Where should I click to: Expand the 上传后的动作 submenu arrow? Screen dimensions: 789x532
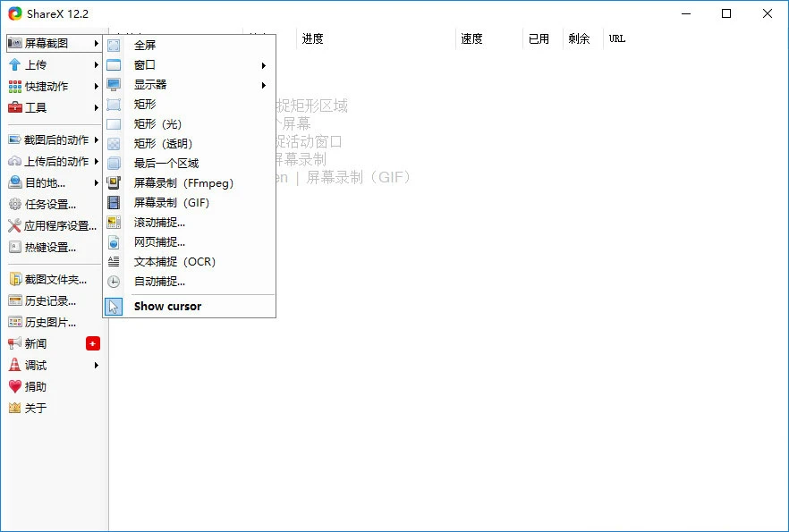click(x=96, y=162)
